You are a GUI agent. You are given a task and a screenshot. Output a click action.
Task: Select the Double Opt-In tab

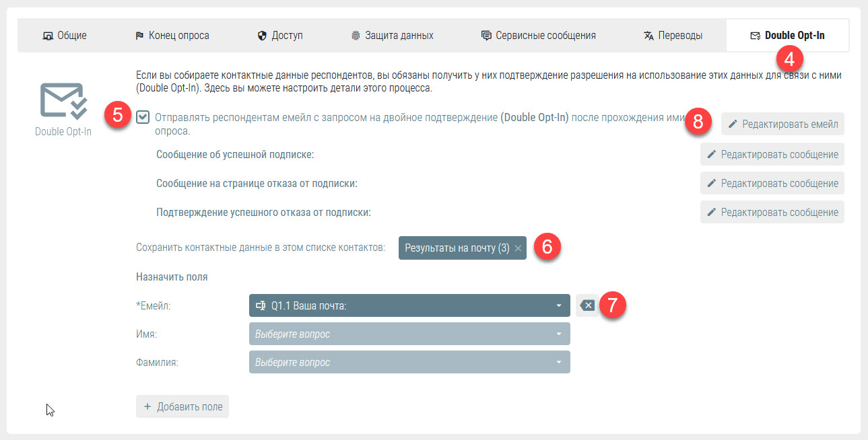[x=788, y=36]
